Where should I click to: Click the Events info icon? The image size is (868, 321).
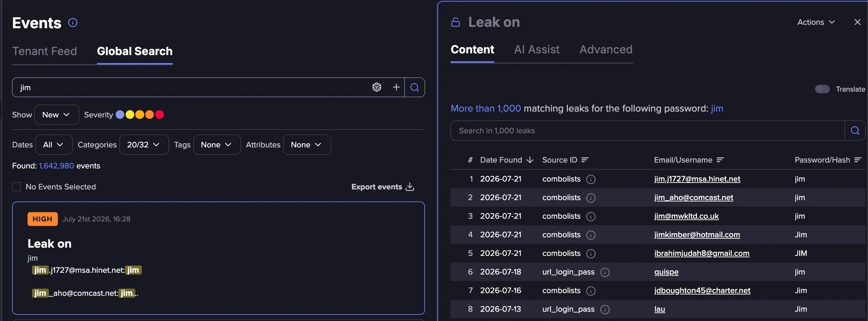(73, 23)
